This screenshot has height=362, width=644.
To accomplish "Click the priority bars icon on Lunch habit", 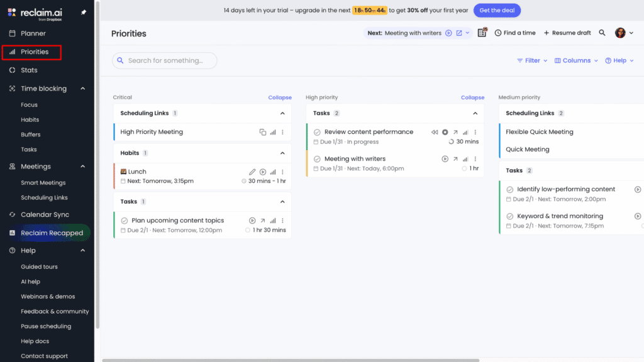I will [x=273, y=171].
